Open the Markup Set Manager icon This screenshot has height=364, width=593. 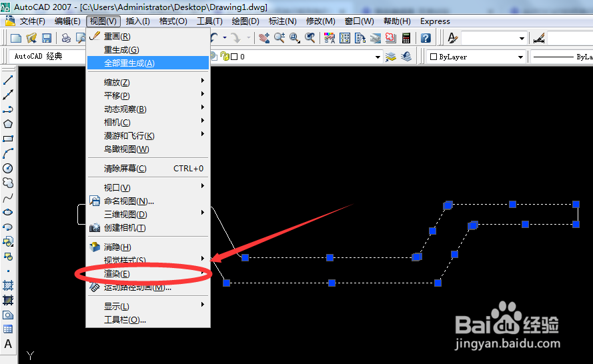click(391, 38)
